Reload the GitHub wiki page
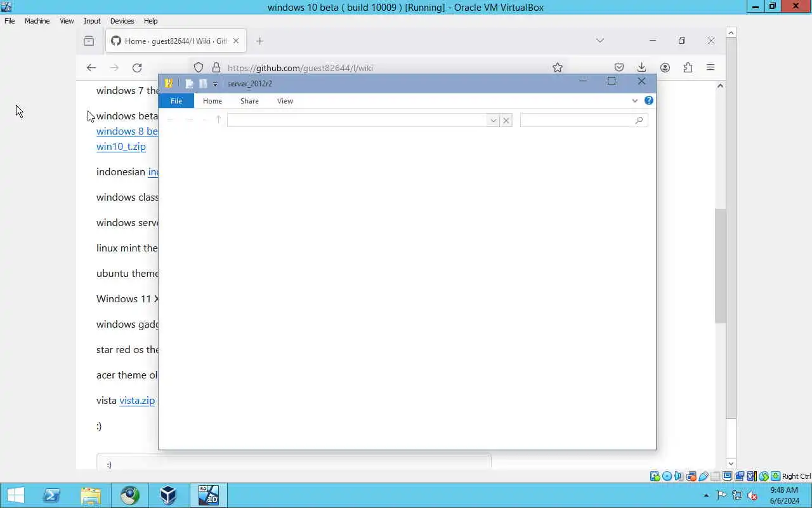 pyautogui.click(x=137, y=67)
